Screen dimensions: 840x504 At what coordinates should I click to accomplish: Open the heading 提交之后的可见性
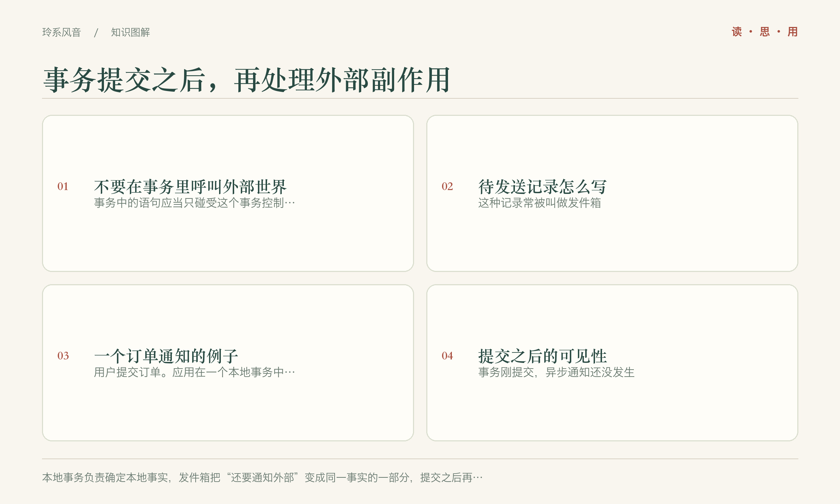[x=542, y=356]
